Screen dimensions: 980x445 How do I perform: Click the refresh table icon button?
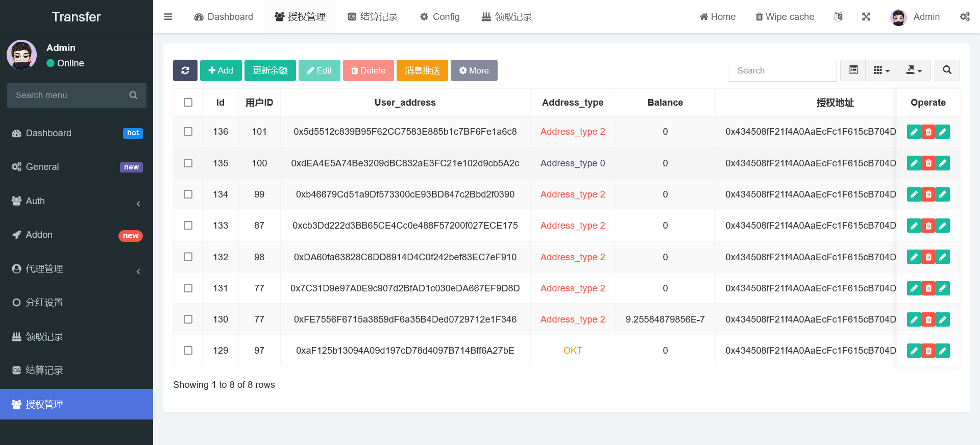tap(185, 70)
